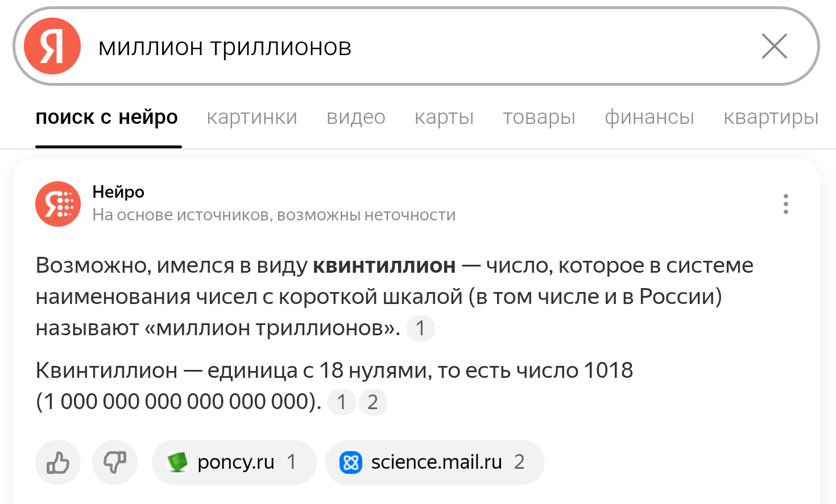Image resolution: width=836 pixels, height=504 pixels.
Task: Go to the финансы tab
Action: [649, 117]
